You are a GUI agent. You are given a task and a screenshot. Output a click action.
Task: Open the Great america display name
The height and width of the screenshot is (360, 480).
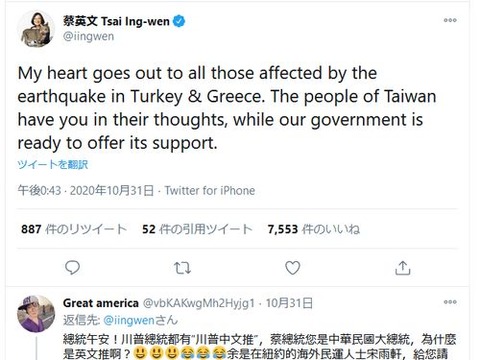[101, 303]
